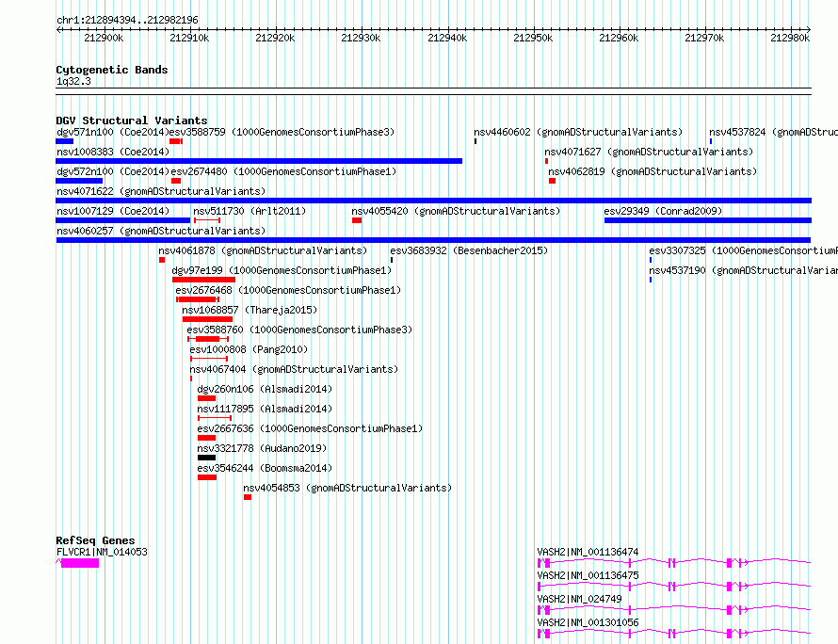Open the nsv1008383 (Coe2014) variant

tap(113, 152)
